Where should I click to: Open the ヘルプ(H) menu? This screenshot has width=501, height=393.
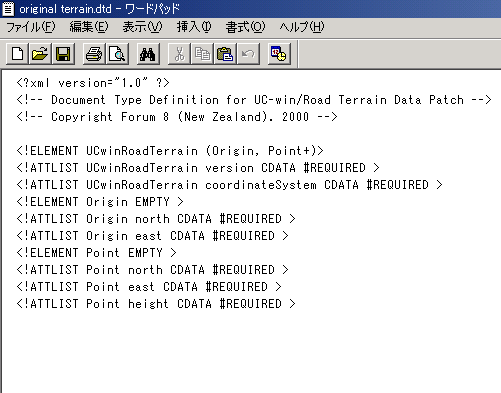click(302, 27)
